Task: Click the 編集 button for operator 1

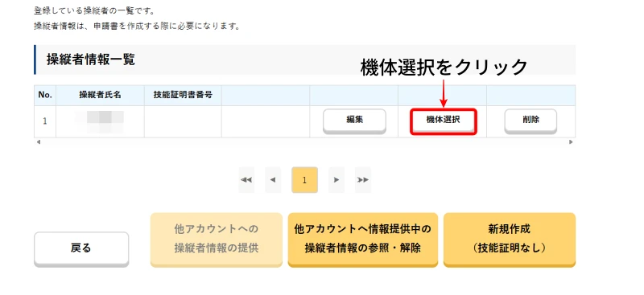Action: 354,121
